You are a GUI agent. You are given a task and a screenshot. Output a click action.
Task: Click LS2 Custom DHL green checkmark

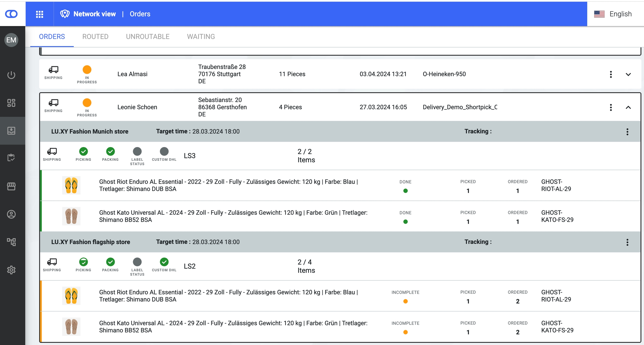point(164,262)
